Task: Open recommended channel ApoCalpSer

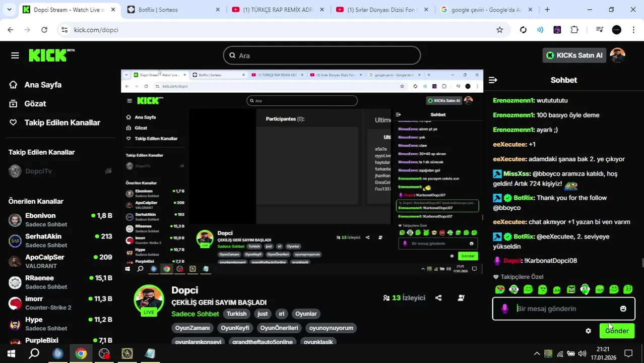Action: point(60,261)
